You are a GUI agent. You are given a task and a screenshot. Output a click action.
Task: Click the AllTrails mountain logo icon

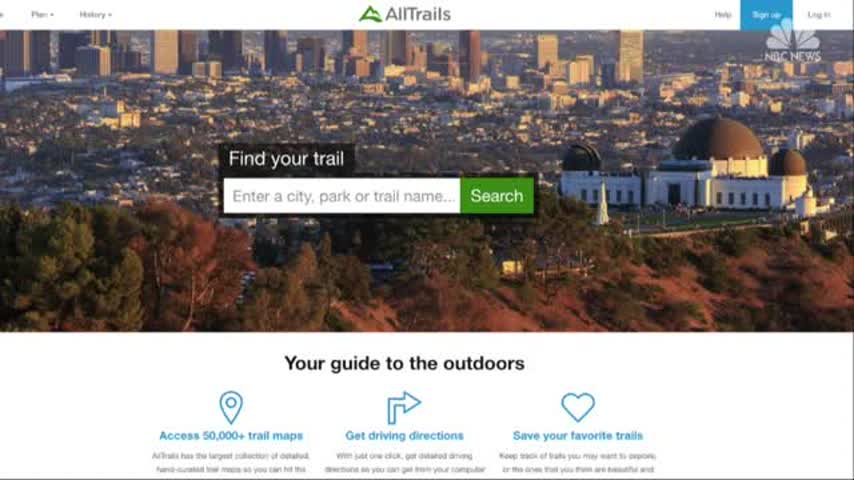pos(370,14)
